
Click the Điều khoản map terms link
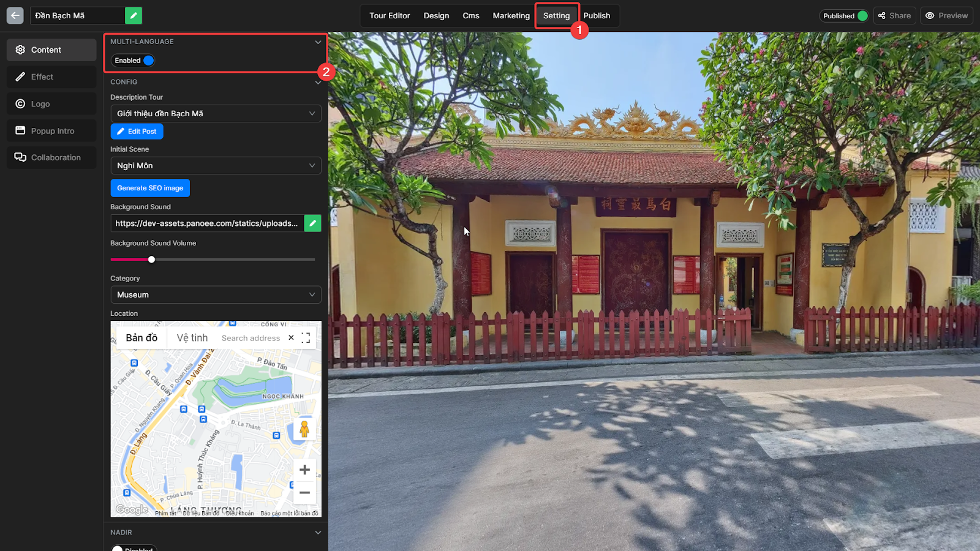pos(239,514)
